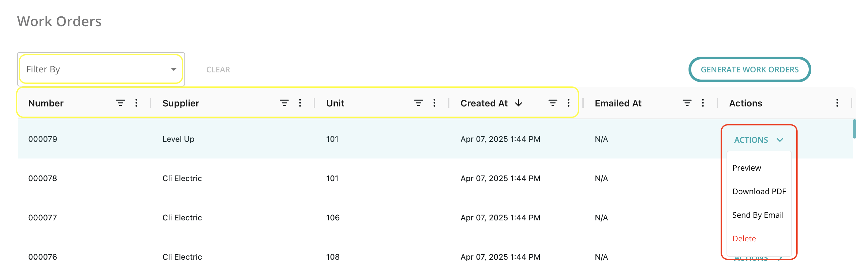
Task: Click N/A emailed cell in row 000079
Action: [601, 139]
